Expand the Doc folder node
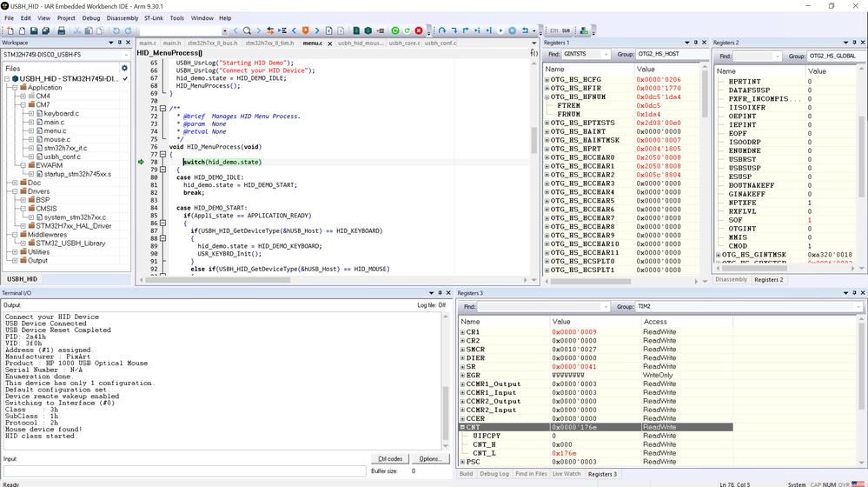This screenshot has height=487, width=868. (15, 183)
